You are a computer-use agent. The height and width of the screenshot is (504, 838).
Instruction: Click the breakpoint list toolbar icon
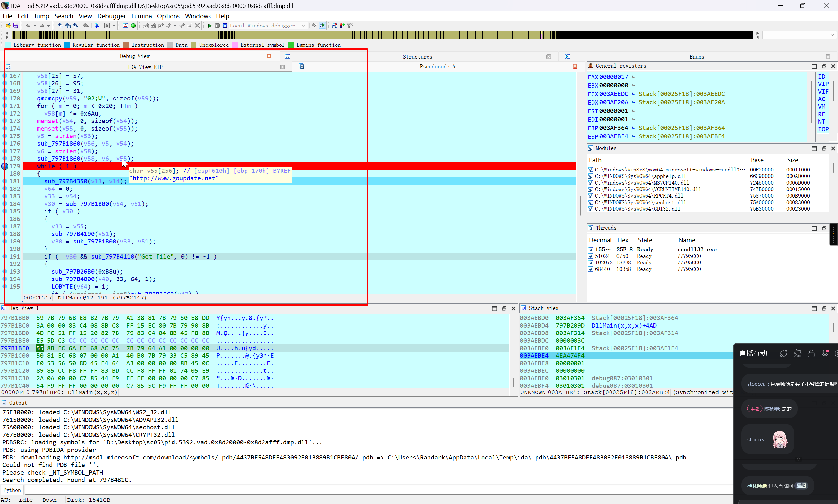click(x=335, y=26)
